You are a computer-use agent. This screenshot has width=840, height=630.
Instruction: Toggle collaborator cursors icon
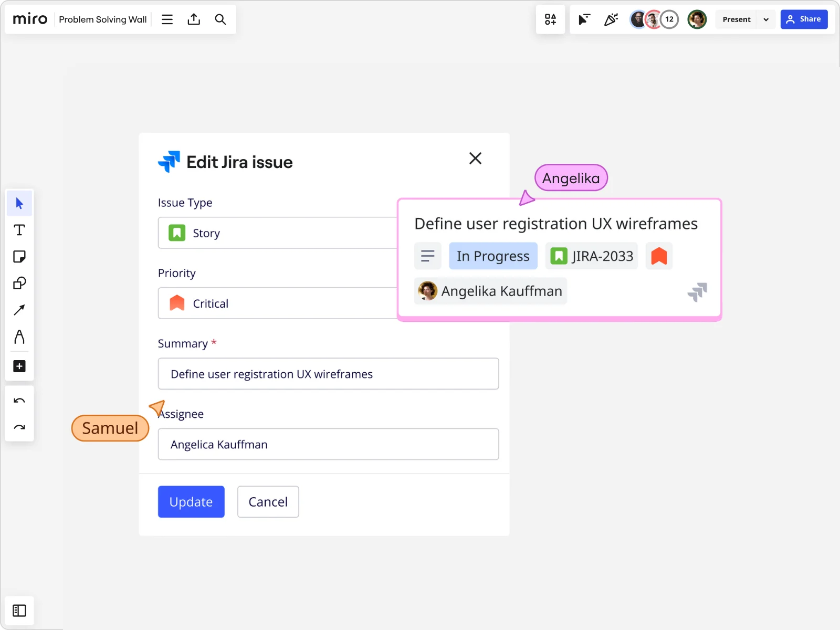(x=584, y=19)
